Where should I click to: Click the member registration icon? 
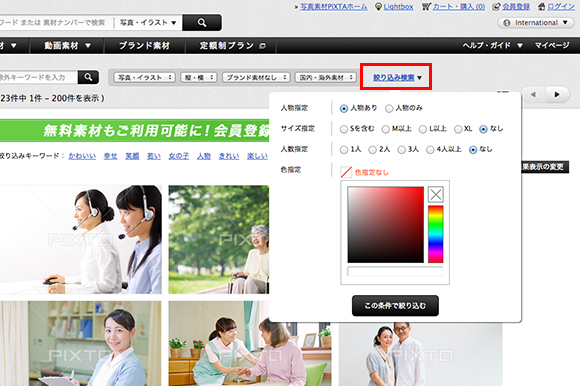(x=496, y=7)
